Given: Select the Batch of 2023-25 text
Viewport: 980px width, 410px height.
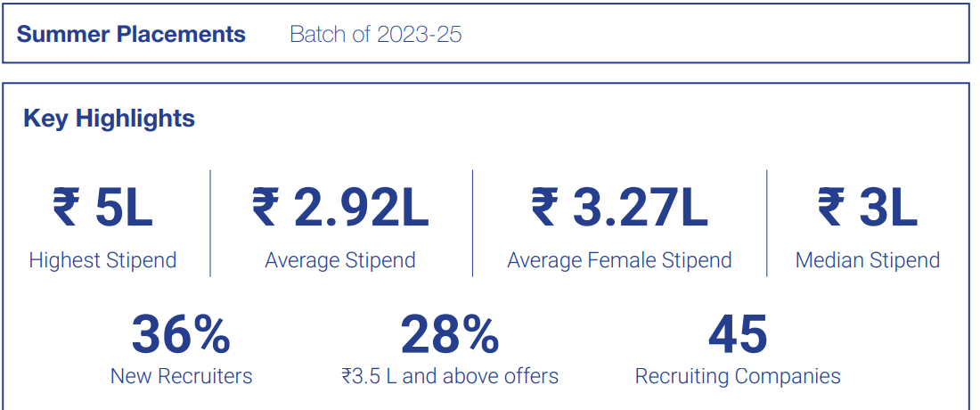Looking at the screenshot, I should (375, 35).
